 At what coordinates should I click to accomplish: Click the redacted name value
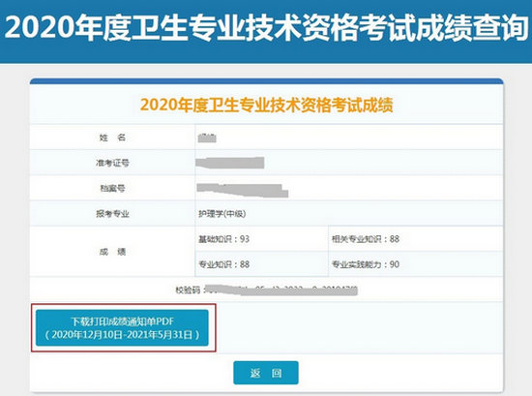(x=207, y=137)
